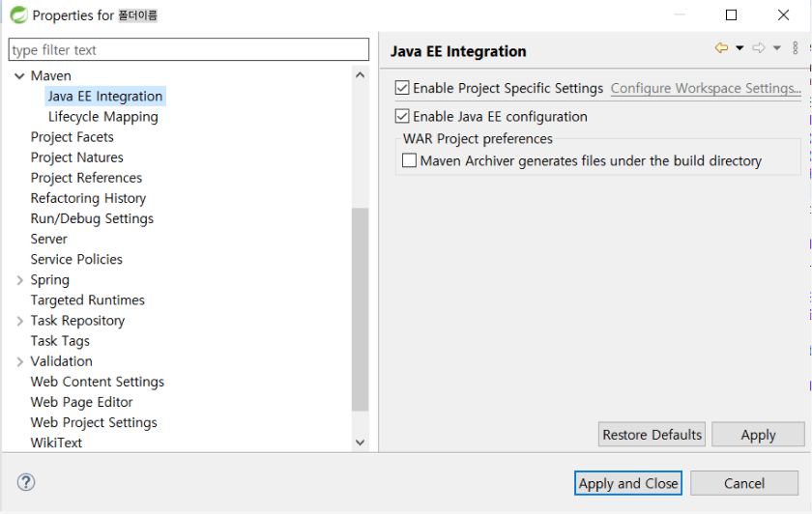Toggle Enable Project Specific Settings checkbox
812x514 pixels.
pos(402,88)
